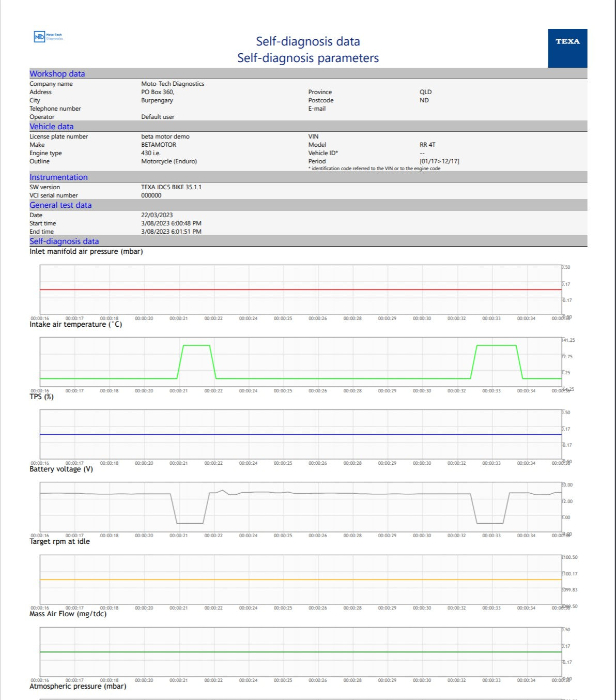Viewport: 616px width, 700px height.
Task: Select license plate value 'beta motor demo'
Action: pos(165,136)
